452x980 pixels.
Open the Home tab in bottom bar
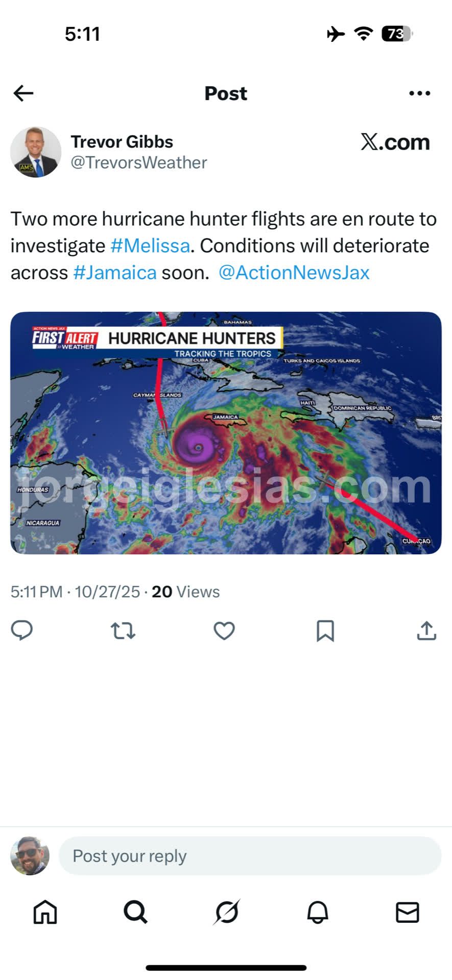point(45,912)
